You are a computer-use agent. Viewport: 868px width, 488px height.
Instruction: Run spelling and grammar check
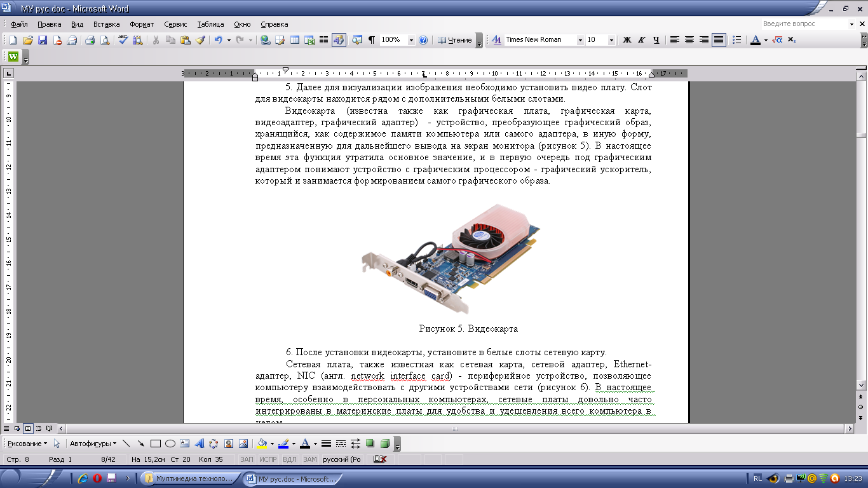point(123,40)
